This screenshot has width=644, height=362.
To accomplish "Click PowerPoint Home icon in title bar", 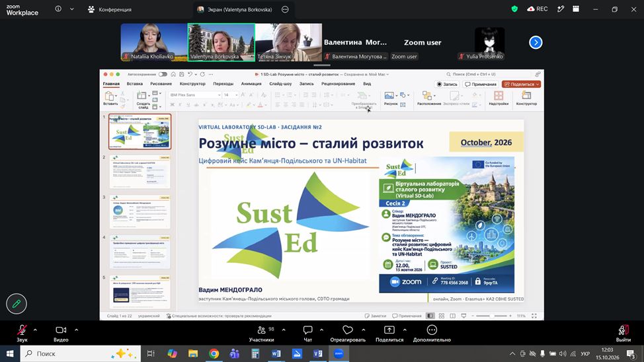I will (173, 74).
